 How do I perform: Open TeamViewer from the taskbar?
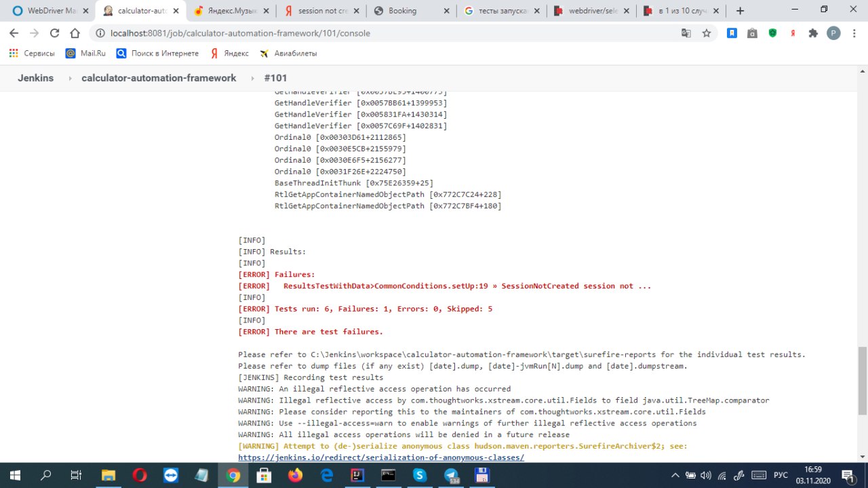coord(171,476)
